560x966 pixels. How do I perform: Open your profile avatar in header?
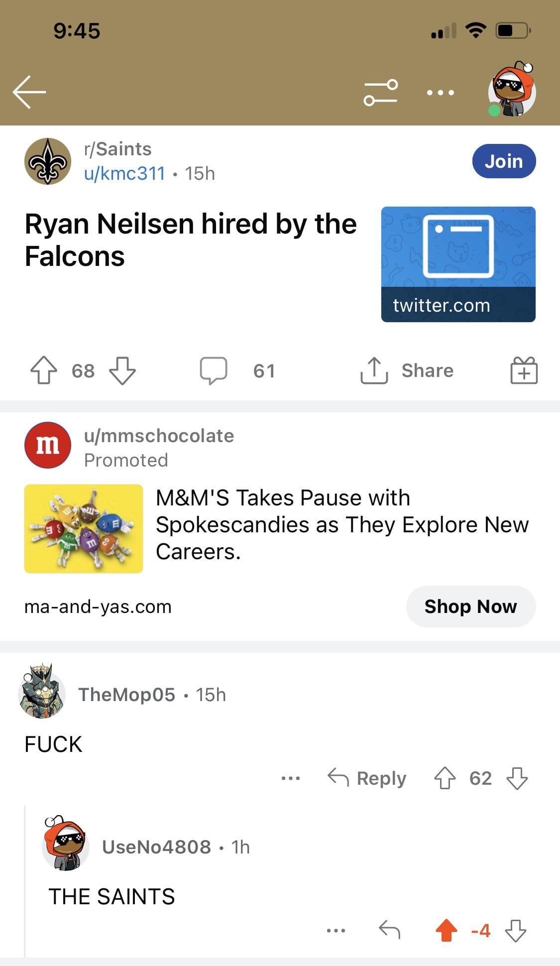click(512, 91)
